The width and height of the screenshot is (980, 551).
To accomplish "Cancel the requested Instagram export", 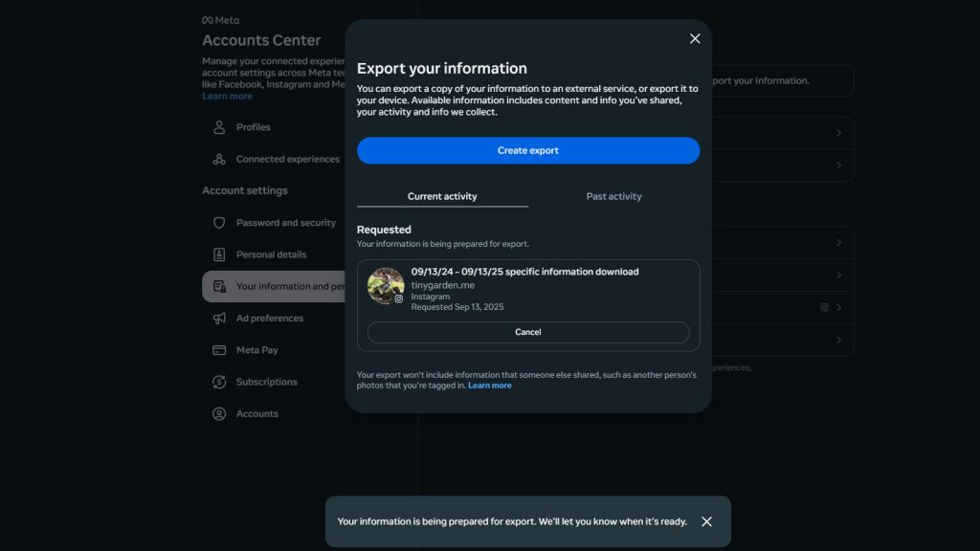I will pos(528,332).
